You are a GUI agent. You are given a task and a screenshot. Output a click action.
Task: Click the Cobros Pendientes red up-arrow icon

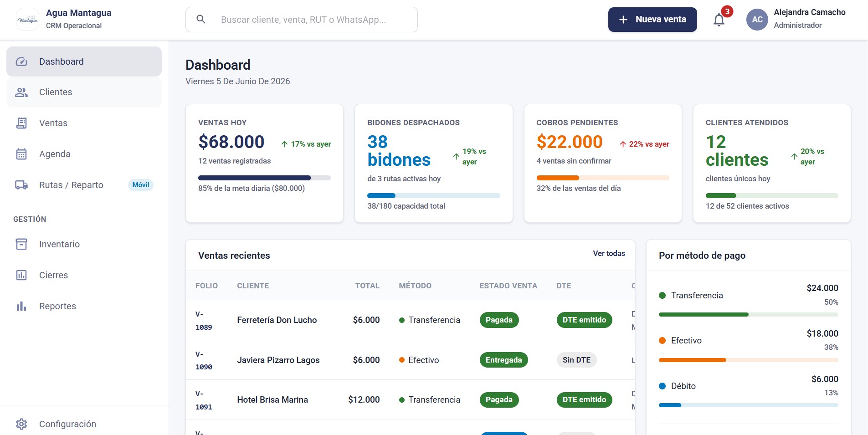pyautogui.click(x=623, y=144)
